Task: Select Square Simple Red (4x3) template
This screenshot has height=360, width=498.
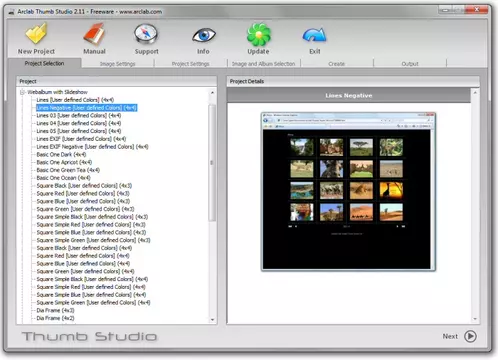Action: [91, 224]
